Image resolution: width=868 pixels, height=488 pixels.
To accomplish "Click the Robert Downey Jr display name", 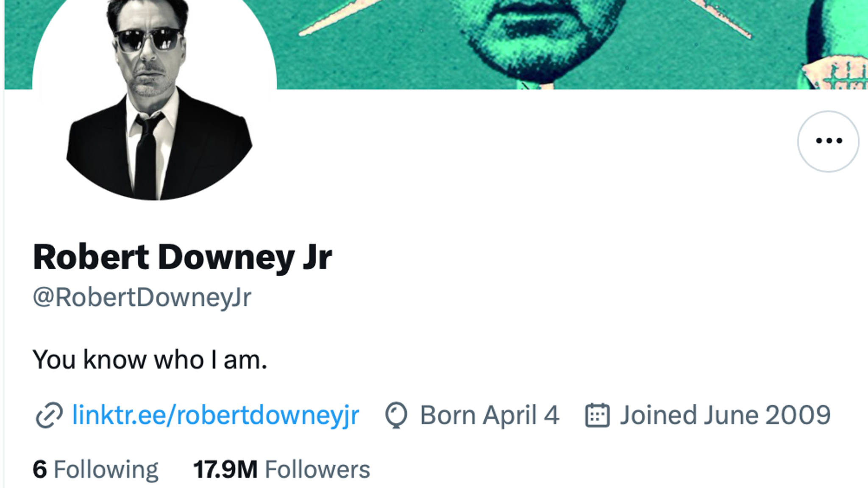I will pos(182,257).
